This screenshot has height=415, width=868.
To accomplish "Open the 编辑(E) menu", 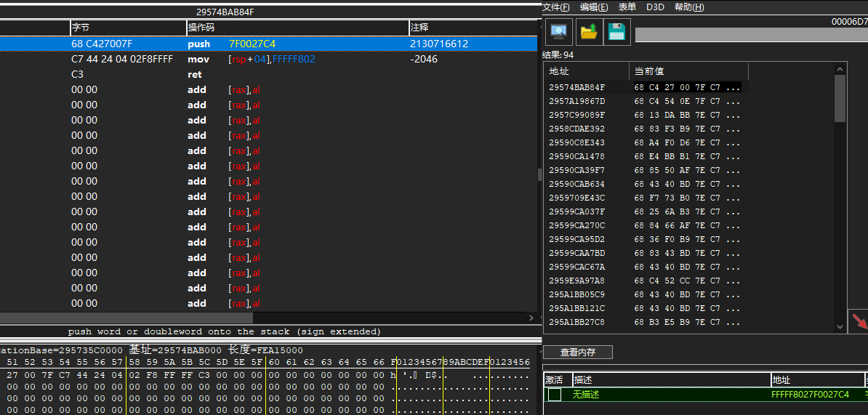I will coord(594,7).
